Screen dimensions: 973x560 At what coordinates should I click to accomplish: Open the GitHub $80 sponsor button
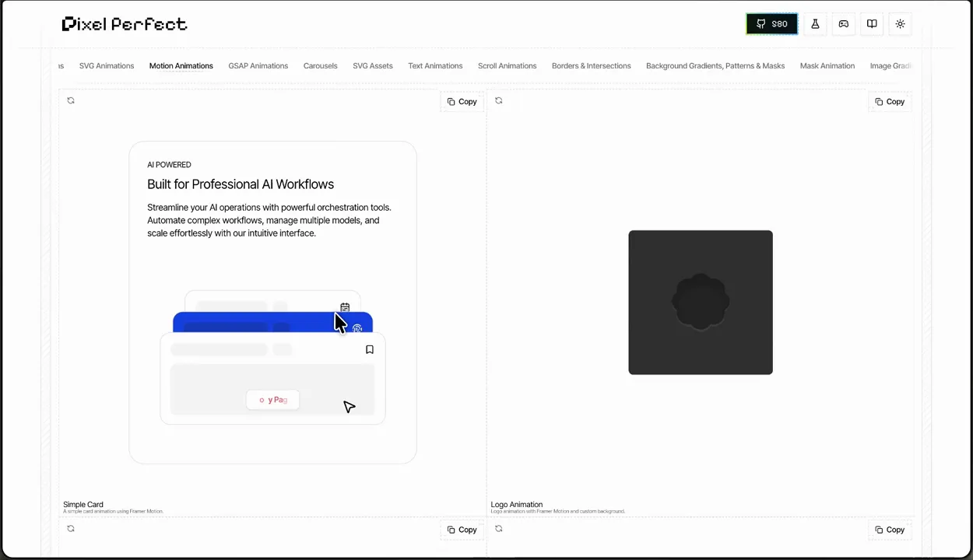771,24
